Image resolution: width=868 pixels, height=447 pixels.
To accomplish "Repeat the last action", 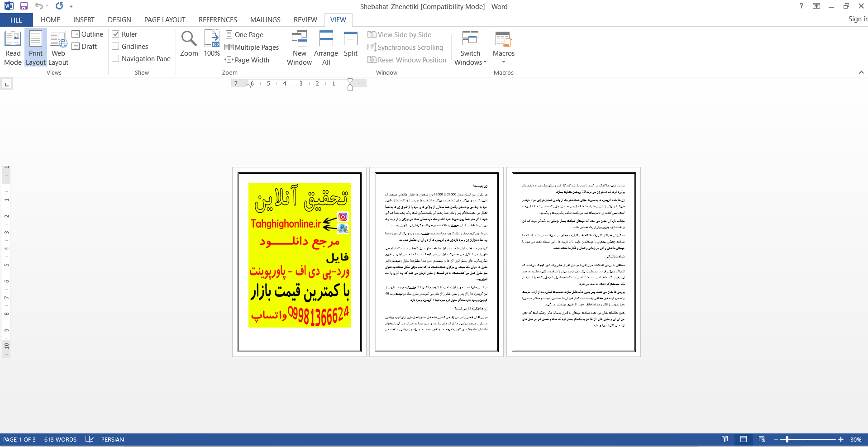I will pos(59,6).
